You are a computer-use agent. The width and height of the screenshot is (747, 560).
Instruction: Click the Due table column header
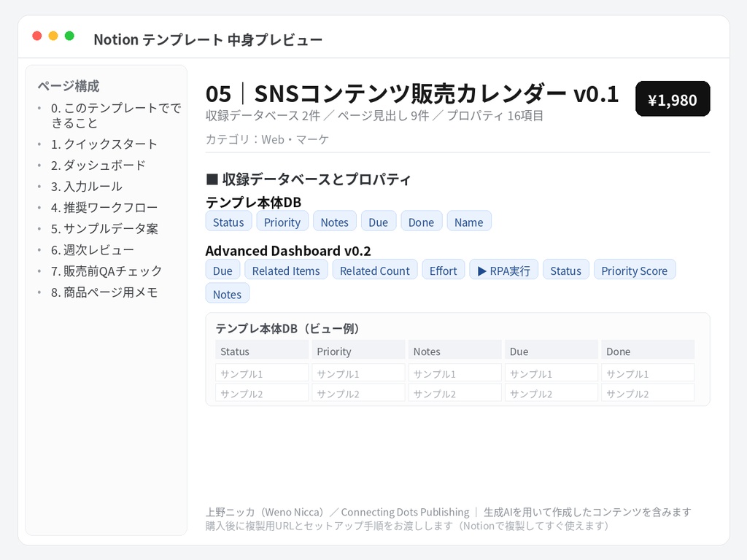(x=551, y=351)
